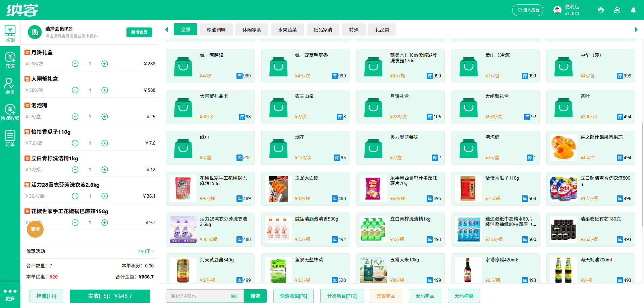Click the 进入后台 button
Screen dimensions: 644x308
[x=528, y=10]
